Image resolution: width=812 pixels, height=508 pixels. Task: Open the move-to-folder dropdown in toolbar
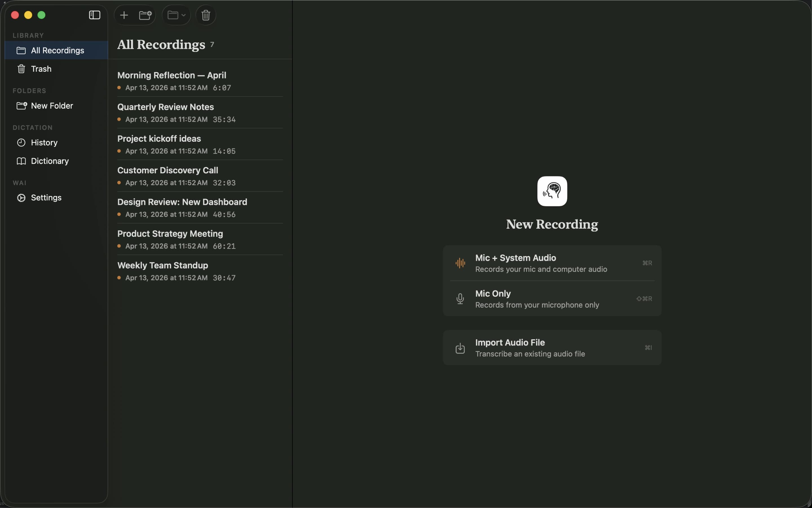click(176, 15)
